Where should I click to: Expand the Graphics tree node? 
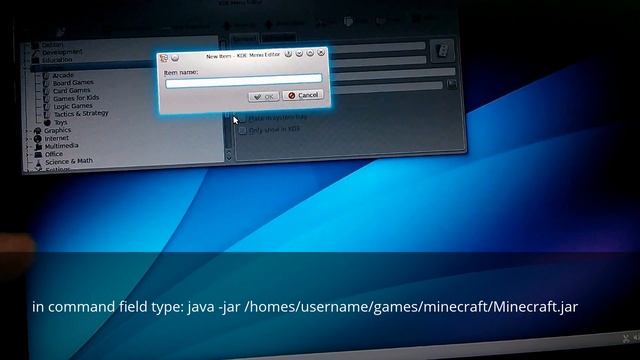coord(28,131)
